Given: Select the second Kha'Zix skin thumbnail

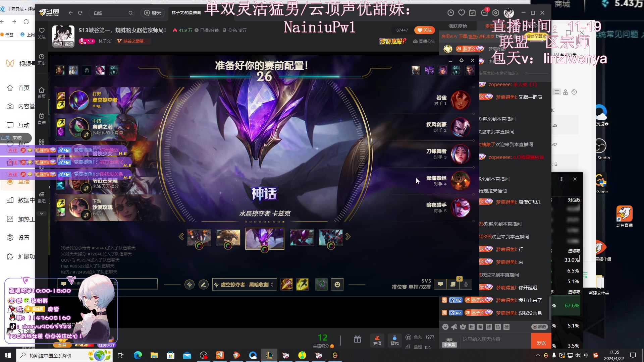Looking at the screenshot, I should tap(228, 238).
